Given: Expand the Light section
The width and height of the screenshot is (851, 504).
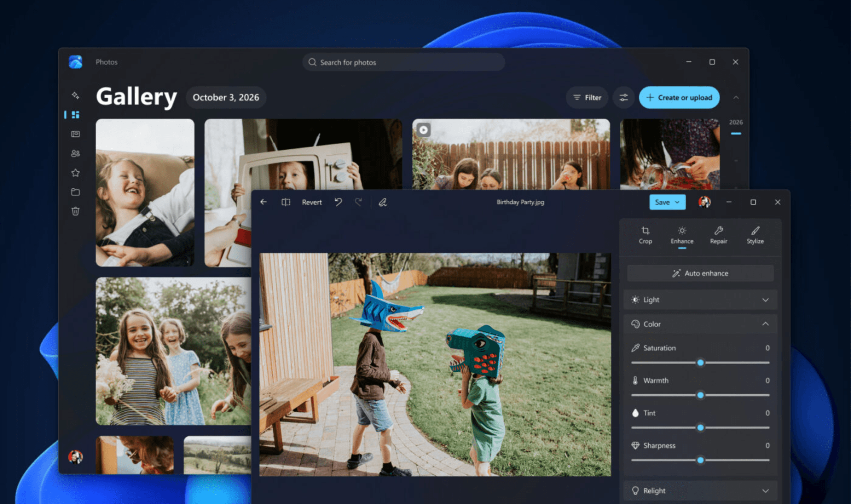Looking at the screenshot, I should tap(700, 300).
